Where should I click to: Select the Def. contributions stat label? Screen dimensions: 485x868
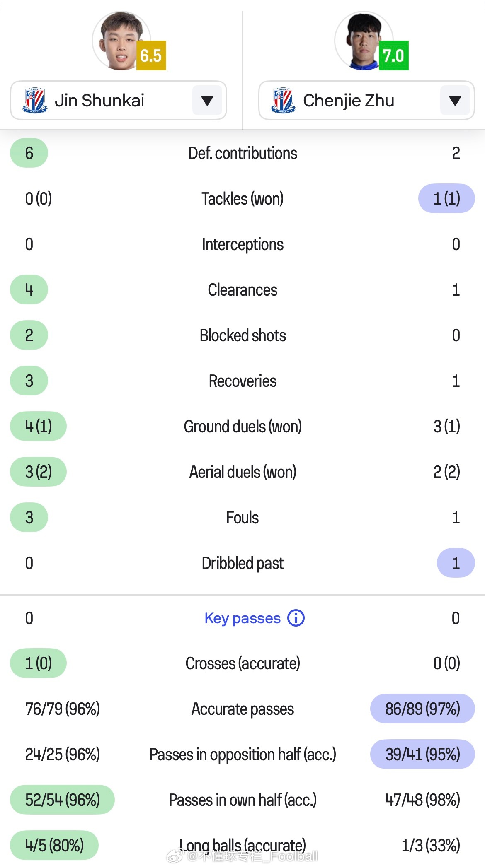[243, 153]
